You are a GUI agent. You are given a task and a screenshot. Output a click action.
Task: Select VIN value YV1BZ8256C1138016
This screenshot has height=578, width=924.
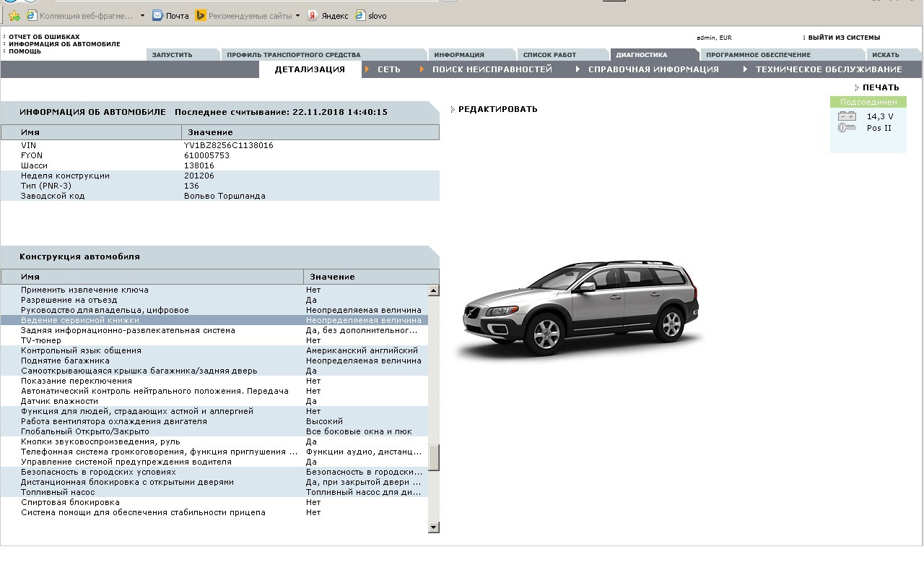coord(229,145)
